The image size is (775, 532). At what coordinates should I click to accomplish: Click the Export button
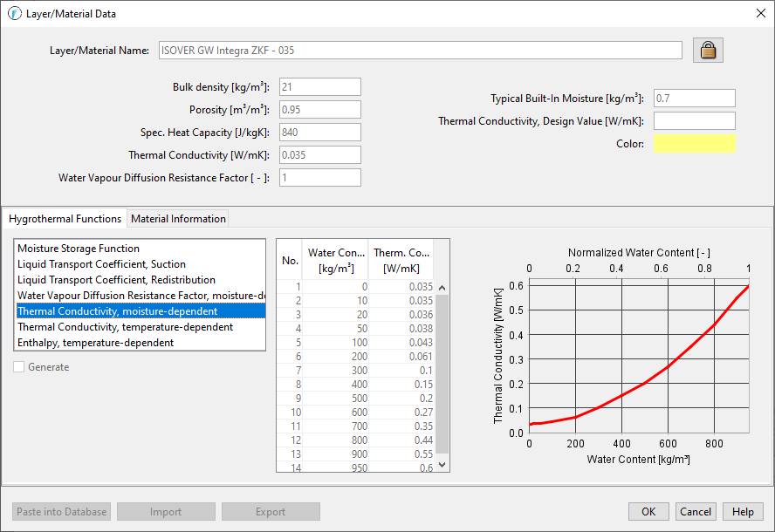271,511
